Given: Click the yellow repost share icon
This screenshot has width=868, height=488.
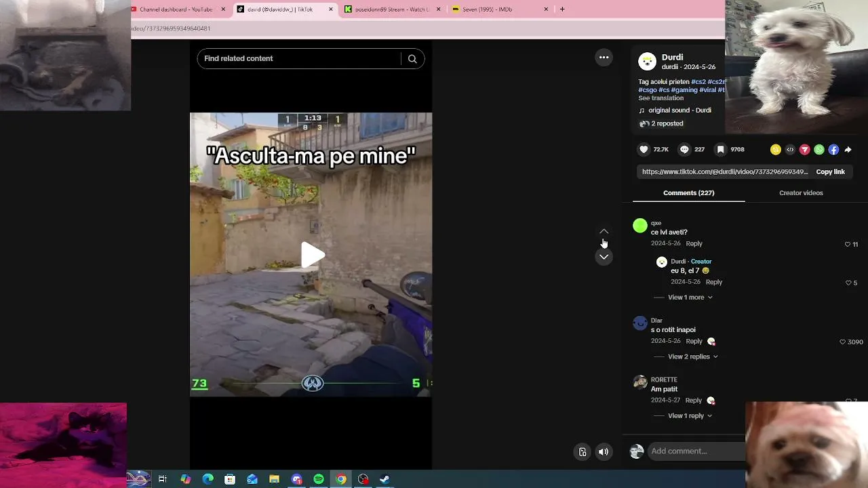Looking at the screenshot, I should point(776,150).
